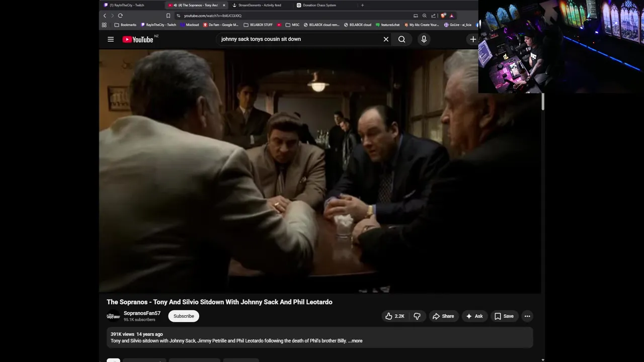Click the youtube.com address bar URL
The width and height of the screenshot is (644, 362).
click(x=213, y=16)
